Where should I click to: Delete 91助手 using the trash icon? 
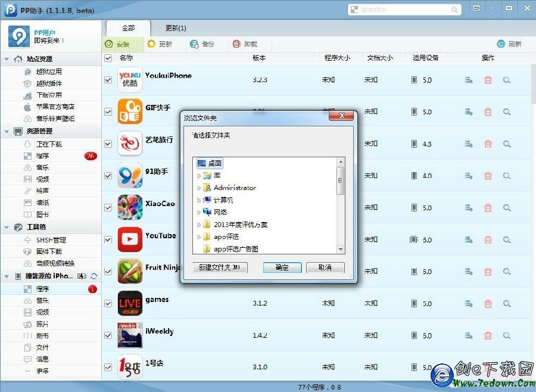pyautogui.click(x=488, y=176)
